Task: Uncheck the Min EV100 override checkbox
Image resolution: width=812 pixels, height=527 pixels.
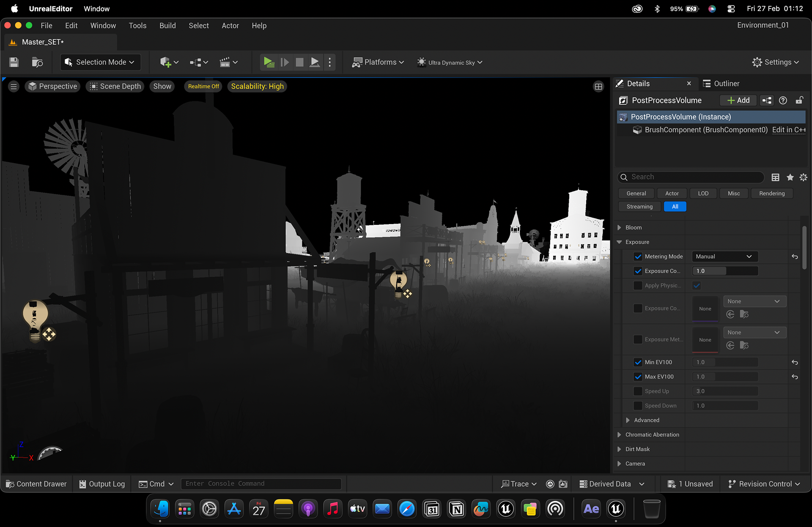Action: click(x=638, y=362)
